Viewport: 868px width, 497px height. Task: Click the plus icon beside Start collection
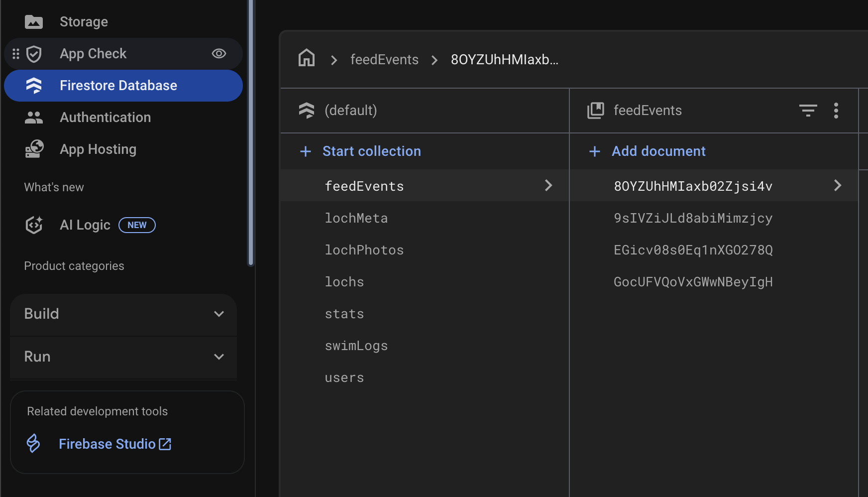[x=306, y=151]
